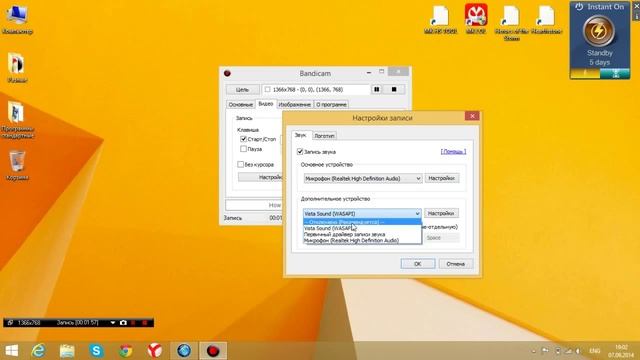The height and width of the screenshot is (360, 640).
Task: Enable the Без курсора checkbox
Action: 240,164
